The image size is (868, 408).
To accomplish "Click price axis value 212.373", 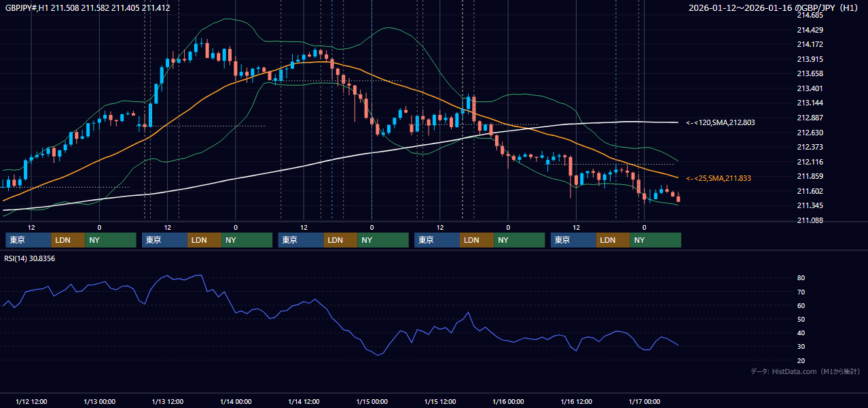I will coord(810,147).
